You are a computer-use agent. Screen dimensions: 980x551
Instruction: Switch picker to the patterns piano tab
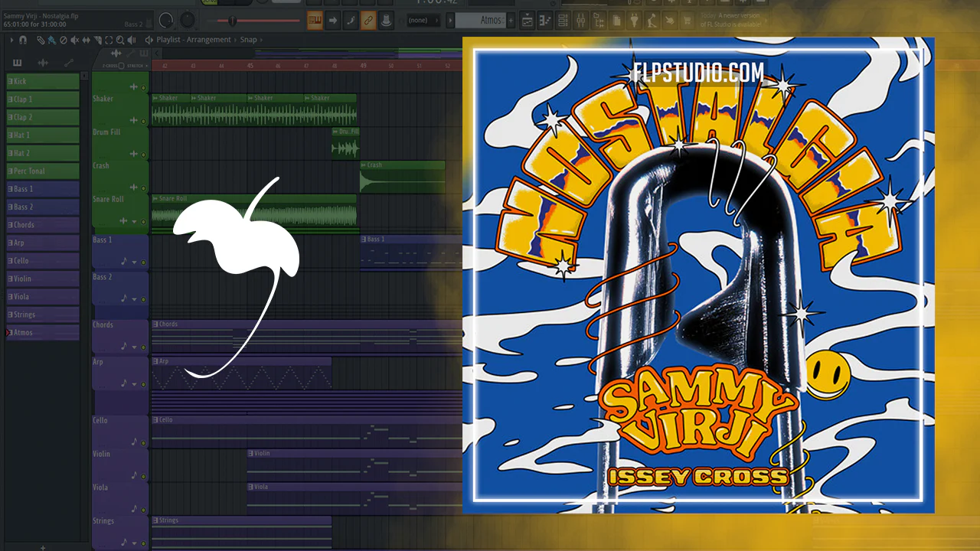pyautogui.click(x=18, y=63)
